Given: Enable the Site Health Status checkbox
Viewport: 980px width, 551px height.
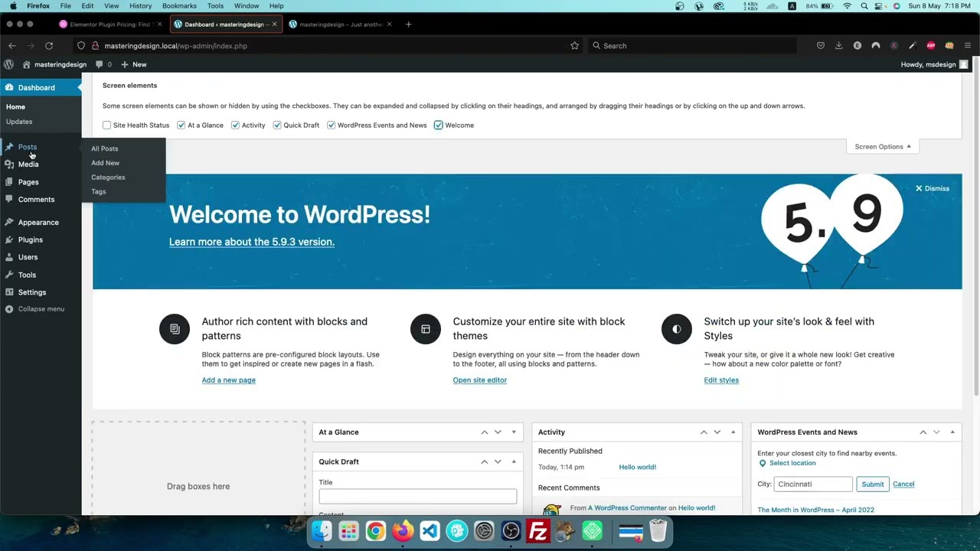Looking at the screenshot, I should [x=106, y=126].
